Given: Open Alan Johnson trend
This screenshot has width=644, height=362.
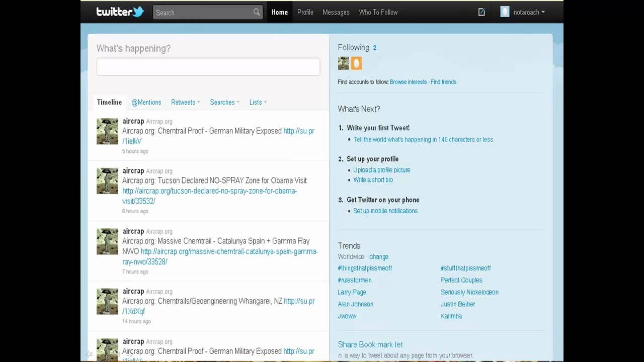Looking at the screenshot, I should click(356, 305).
